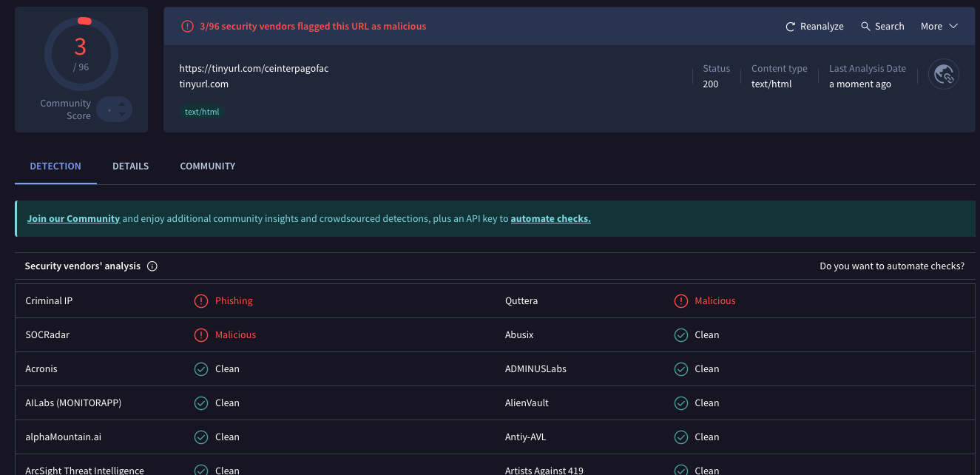Click the Content type value text/html

[771, 84]
